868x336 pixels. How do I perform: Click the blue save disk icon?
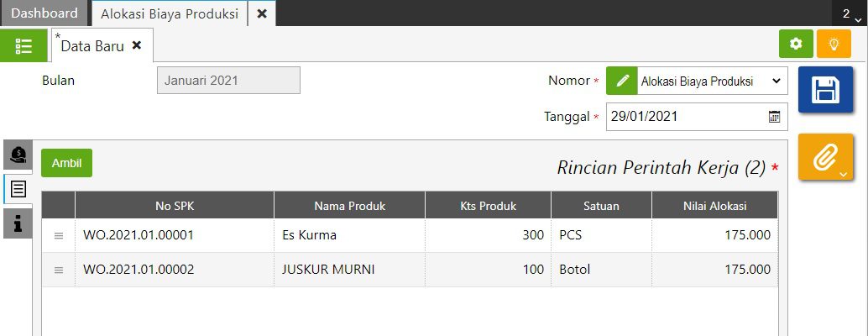coord(825,89)
